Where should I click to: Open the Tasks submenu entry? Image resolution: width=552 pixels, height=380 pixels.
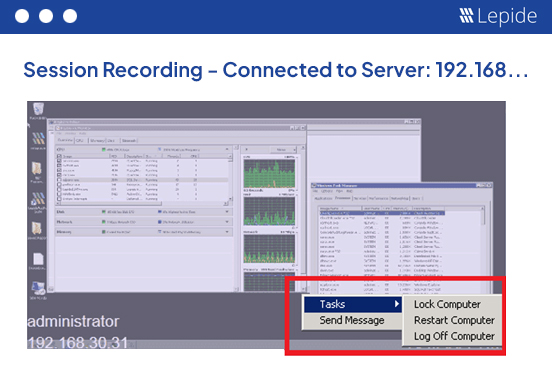pyautogui.click(x=353, y=304)
